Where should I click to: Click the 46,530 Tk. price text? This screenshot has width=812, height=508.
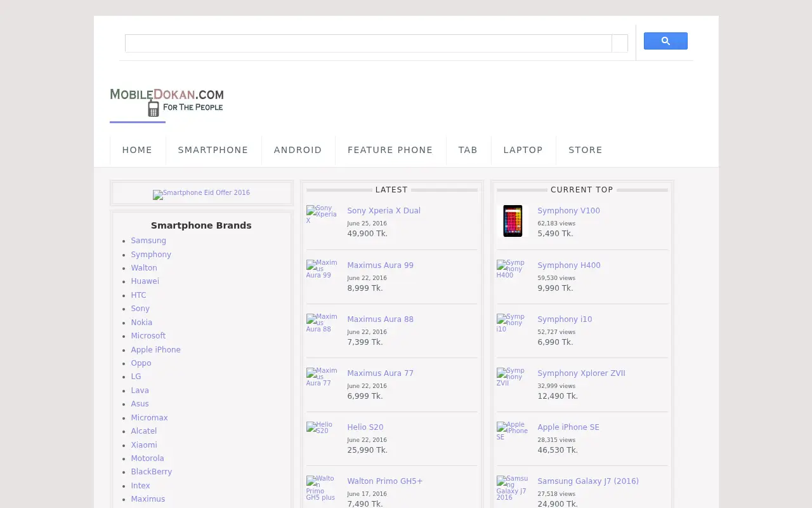click(x=558, y=450)
